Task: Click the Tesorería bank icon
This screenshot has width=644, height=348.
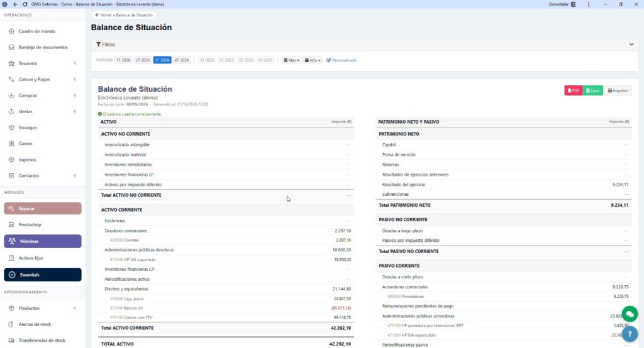Action: [11, 63]
